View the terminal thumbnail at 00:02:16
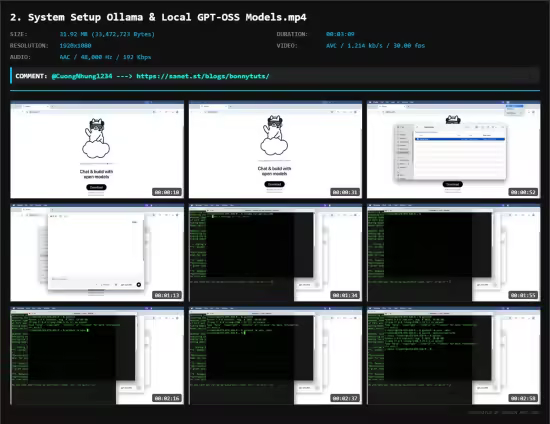This screenshot has height=424, width=550. 97,356
